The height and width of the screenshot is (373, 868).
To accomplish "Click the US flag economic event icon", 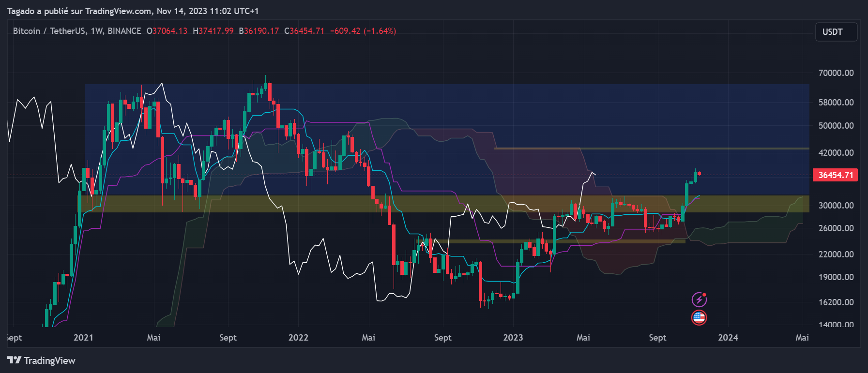I will (x=699, y=318).
